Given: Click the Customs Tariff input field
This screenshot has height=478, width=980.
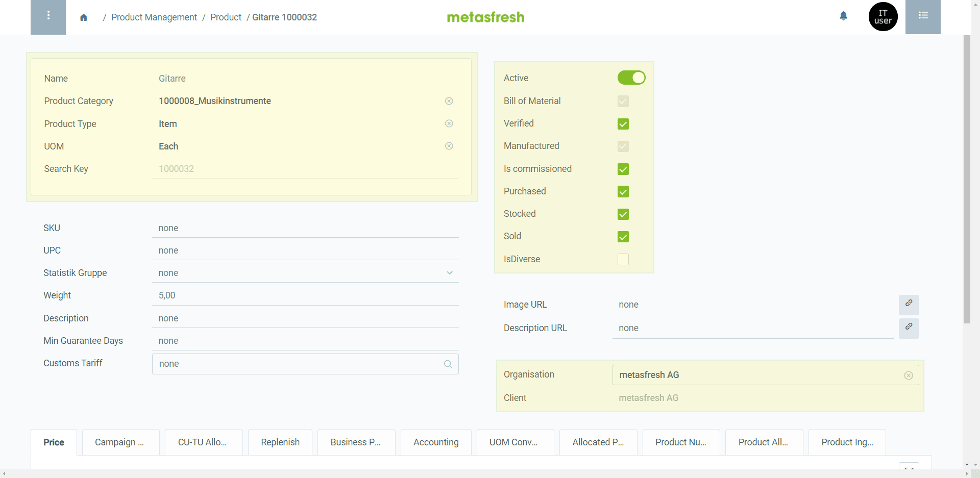Looking at the screenshot, I should point(305,364).
